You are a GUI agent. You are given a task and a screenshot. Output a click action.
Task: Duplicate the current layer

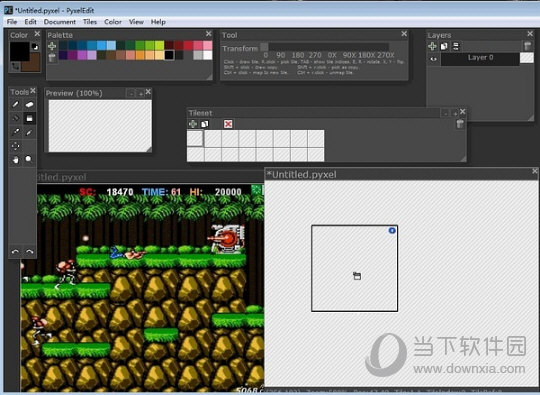tap(444, 46)
